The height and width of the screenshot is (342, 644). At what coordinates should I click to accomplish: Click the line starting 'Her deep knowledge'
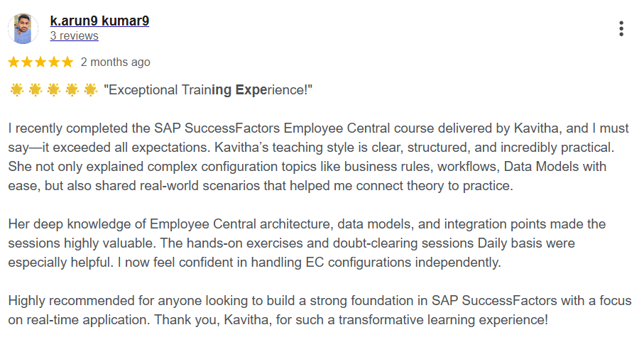coord(307,224)
